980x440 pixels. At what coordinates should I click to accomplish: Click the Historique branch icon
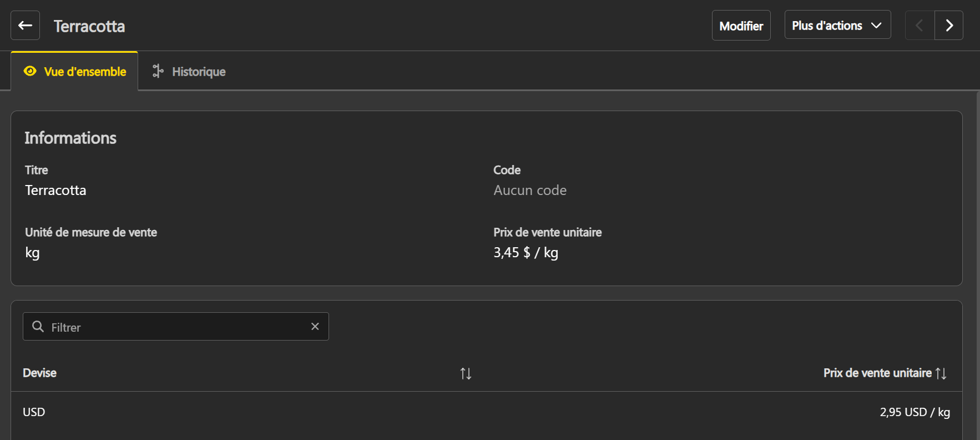[x=158, y=71]
